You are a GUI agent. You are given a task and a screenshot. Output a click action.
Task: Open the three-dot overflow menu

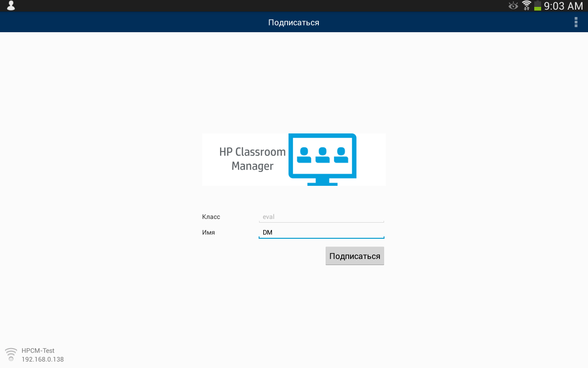pos(576,22)
